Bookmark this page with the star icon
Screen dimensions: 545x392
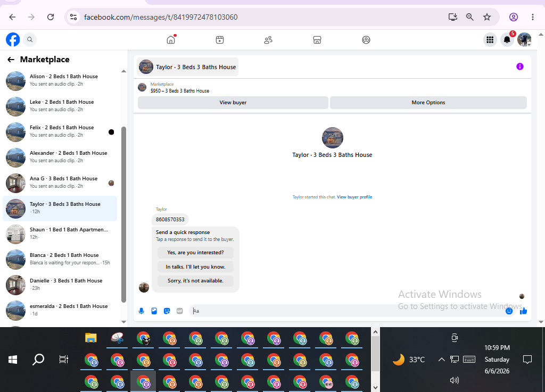tap(487, 17)
